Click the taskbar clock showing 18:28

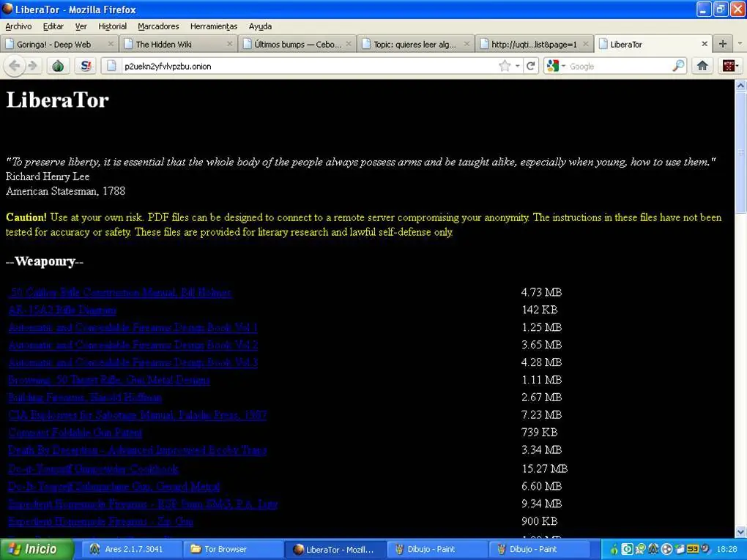click(726, 549)
